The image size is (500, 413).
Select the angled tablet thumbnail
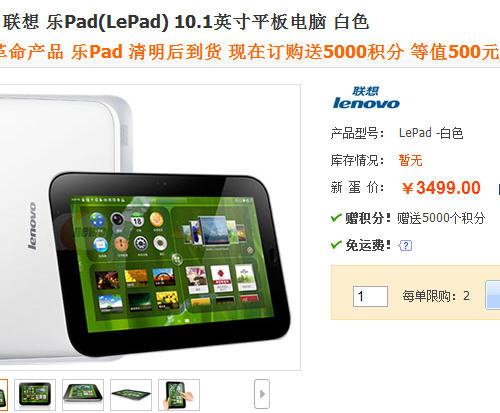(x=83, y=394)
